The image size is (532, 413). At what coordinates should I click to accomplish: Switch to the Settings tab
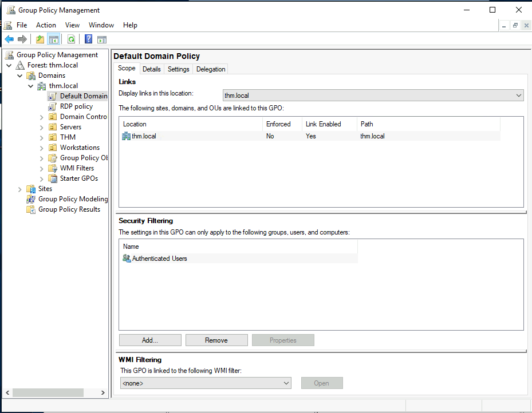click(179, 69)
